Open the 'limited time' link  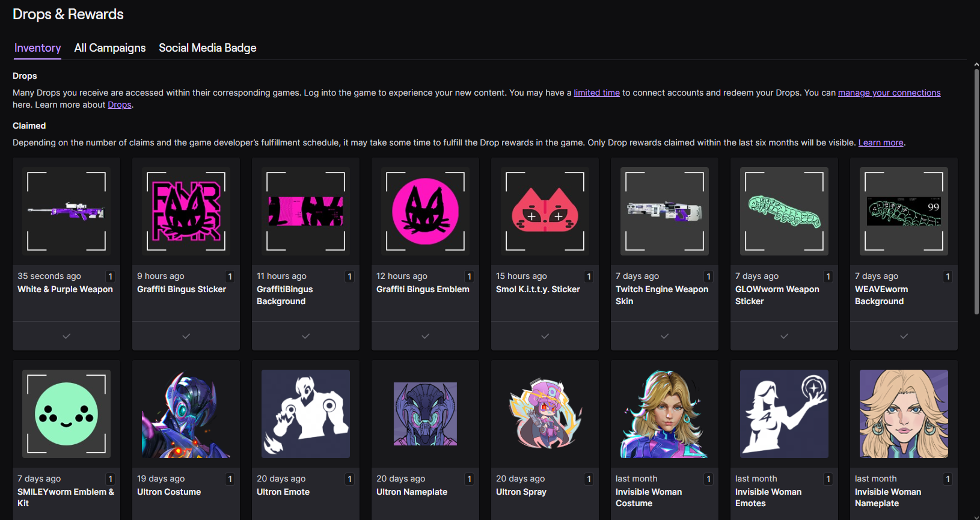596,93
